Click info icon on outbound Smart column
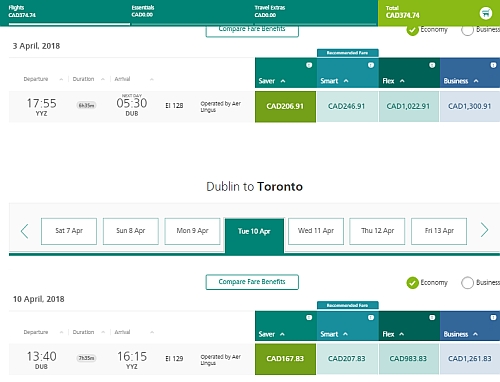The width and height of the screenshot is (500, 382). click(371, 65)
